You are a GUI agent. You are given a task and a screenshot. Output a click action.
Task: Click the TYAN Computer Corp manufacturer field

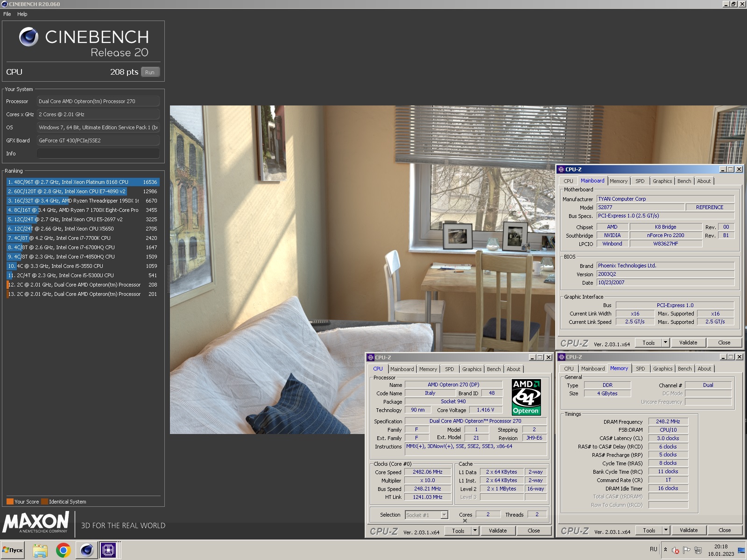[x=665, y=199]
